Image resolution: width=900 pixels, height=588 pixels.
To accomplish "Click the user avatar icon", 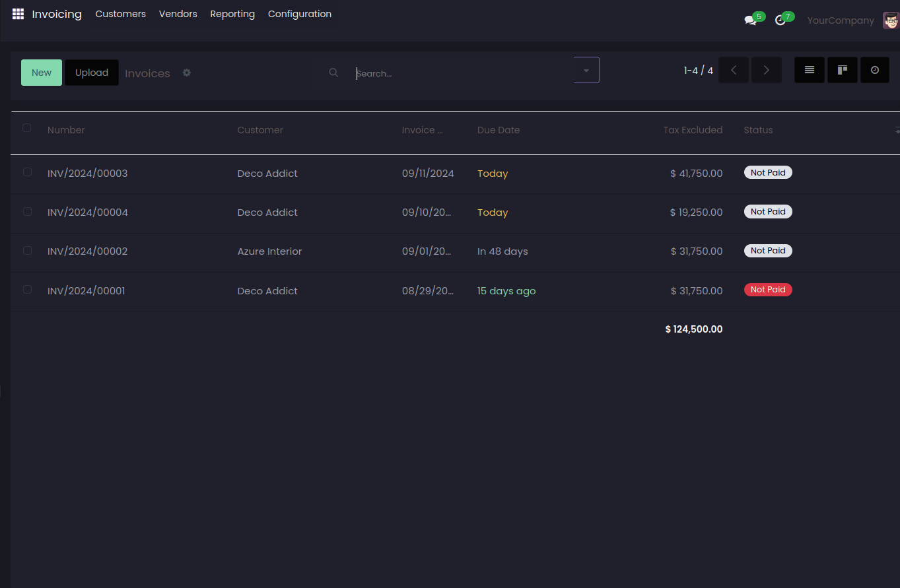I will coord(890,20).
